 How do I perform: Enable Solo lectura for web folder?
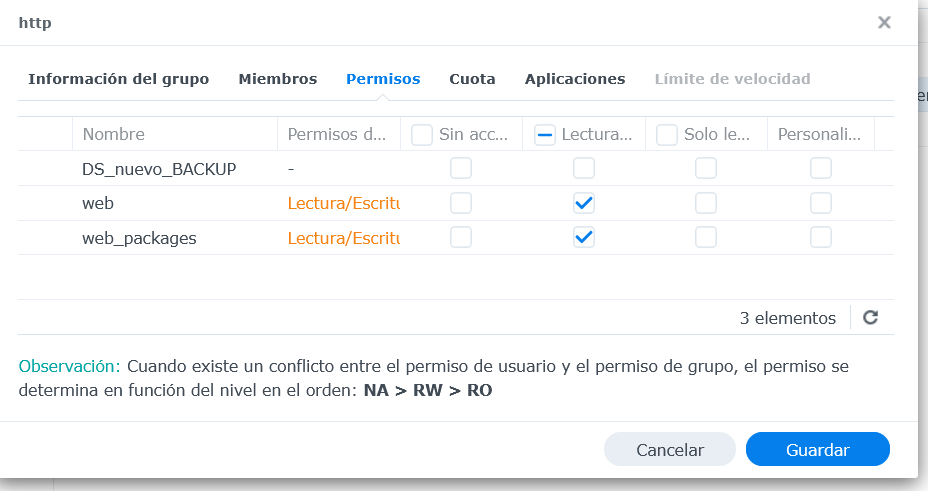[x=706, y=203]
